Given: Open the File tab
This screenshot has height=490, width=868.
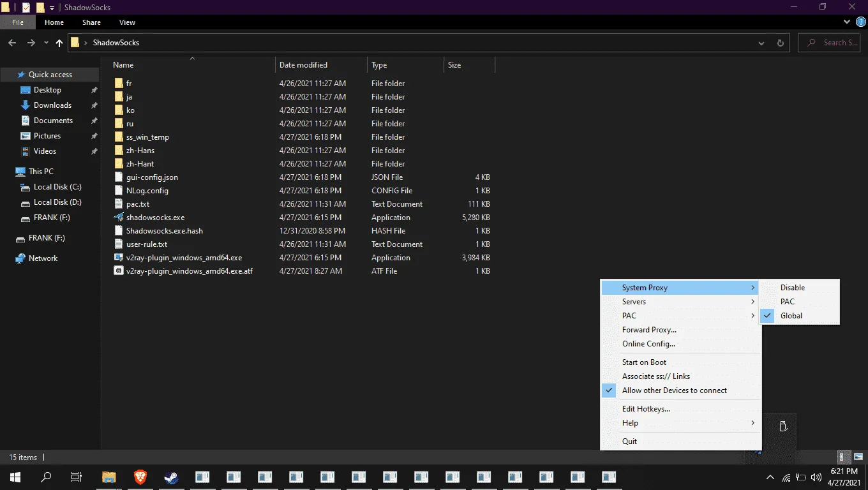Looking at the screenshot, I should [x=18, y=22].
